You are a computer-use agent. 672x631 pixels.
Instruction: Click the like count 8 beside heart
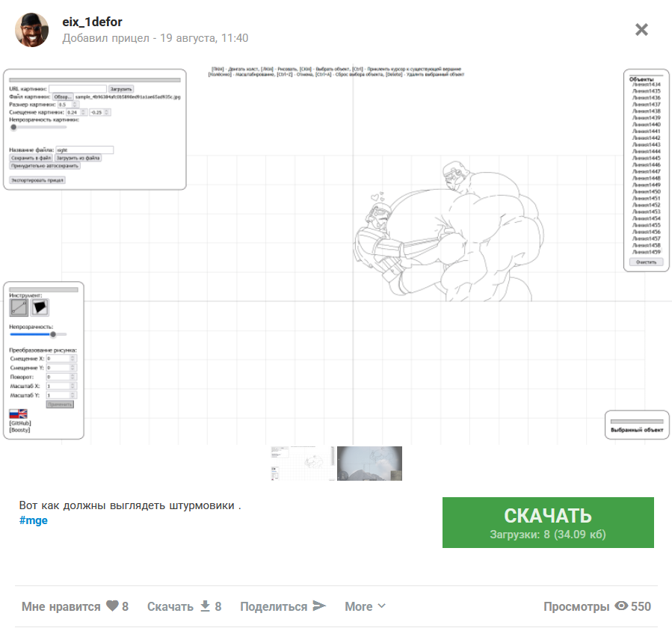(125, 606)
